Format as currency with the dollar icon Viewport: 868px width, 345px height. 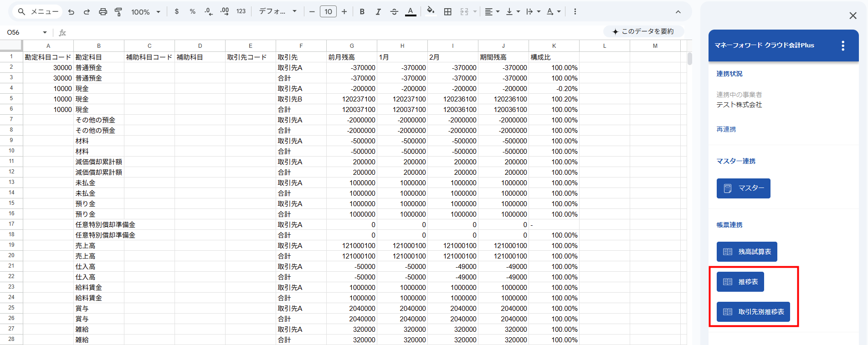177,12
